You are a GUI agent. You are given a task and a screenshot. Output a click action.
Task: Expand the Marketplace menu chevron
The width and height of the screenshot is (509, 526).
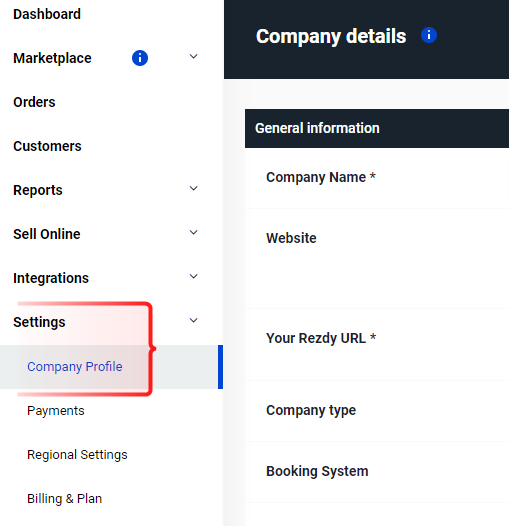tap(194, 56)
